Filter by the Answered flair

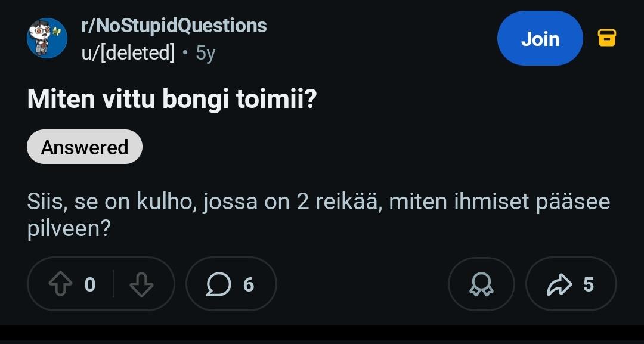click(x=85, y=147)
